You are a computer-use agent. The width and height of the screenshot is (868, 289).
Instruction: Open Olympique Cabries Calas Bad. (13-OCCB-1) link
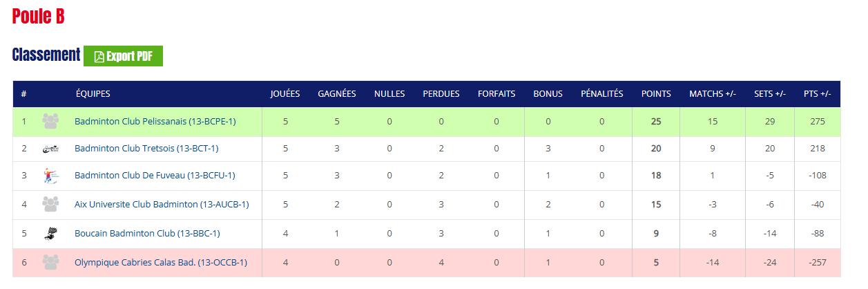161,263
